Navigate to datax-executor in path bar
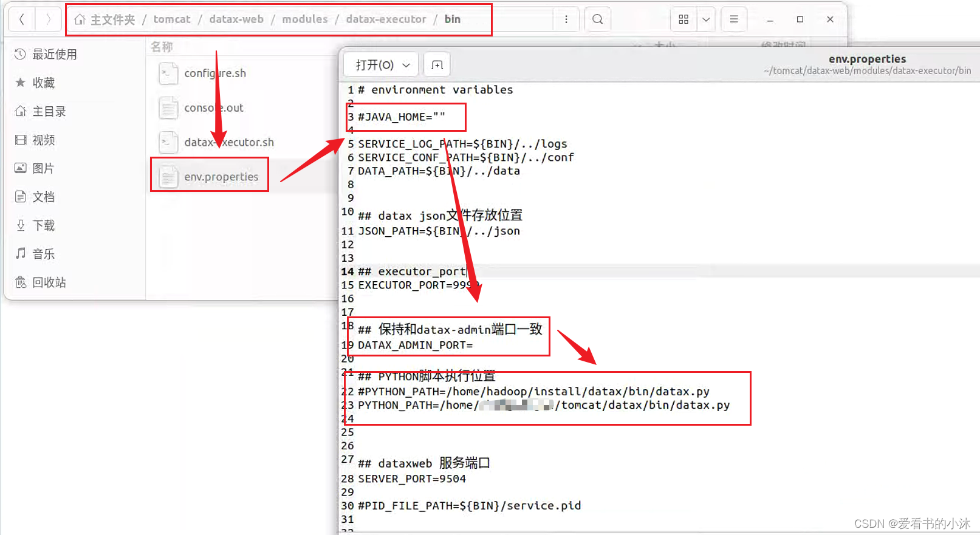Viewport: 980px width, 535px height. point(386,19)
